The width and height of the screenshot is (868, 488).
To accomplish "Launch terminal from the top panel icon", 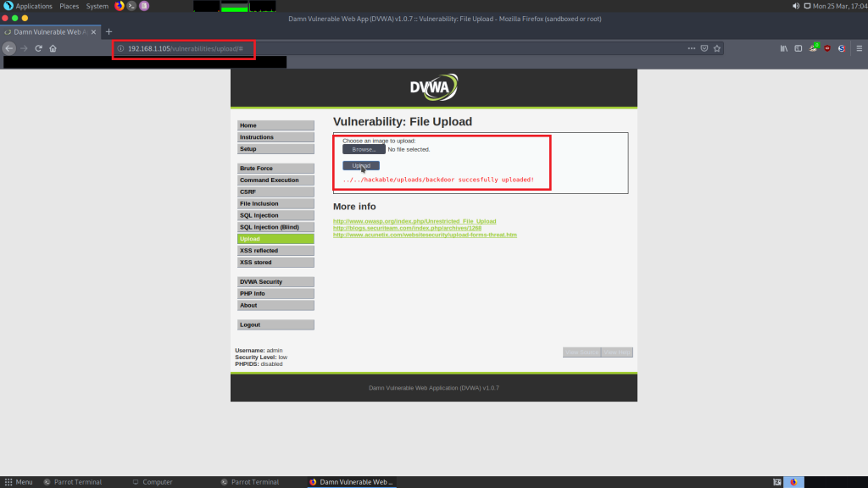I will point(131,6).
